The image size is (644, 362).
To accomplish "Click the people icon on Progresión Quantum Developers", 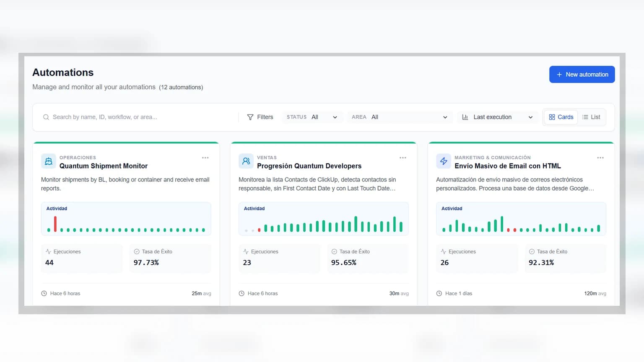I will pyautogui.click(x=246, y=161).
